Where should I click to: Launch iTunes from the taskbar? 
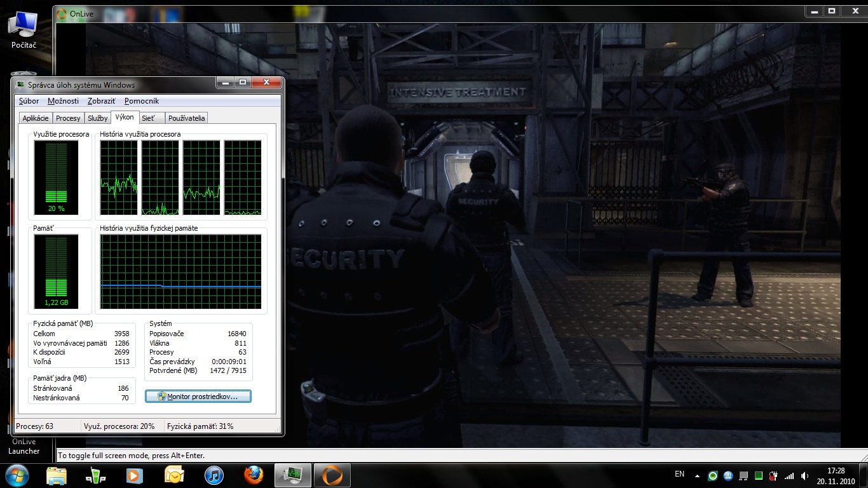[214, 475]
